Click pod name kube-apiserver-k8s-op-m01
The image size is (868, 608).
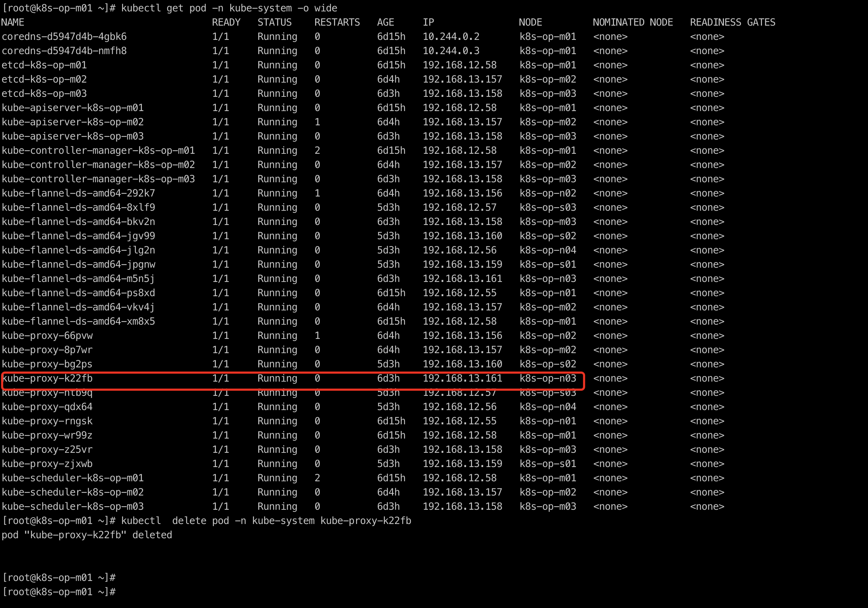[73, 108]
